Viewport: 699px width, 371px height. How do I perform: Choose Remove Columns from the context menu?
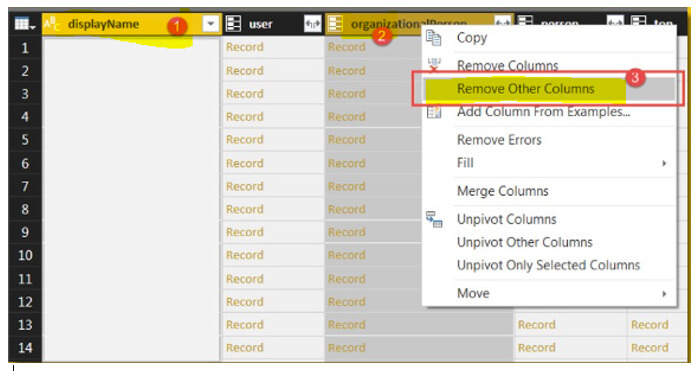point(507,66)
